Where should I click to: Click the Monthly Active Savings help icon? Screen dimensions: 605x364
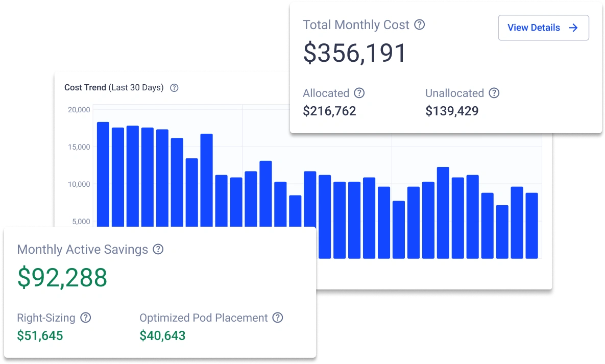click(x=158, y=249)
